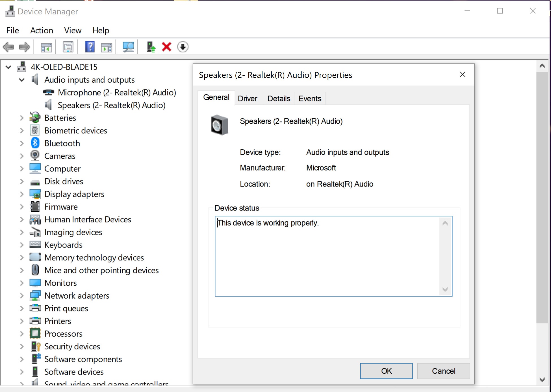Screen dimensions: 551x392
Task: Expand the Batteries category
Action: (22, 118)
